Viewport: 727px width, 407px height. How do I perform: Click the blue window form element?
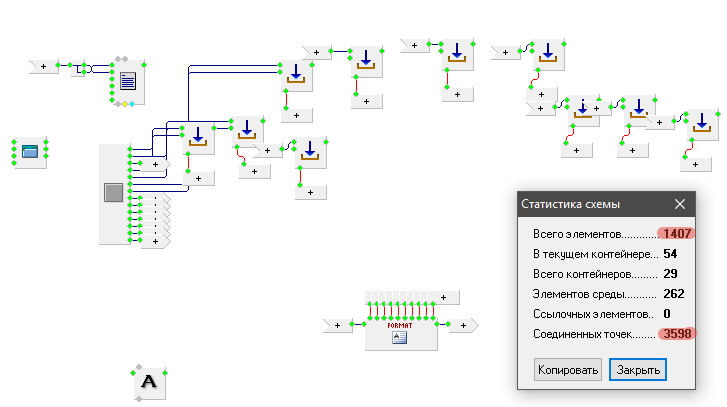pos(29,152)
